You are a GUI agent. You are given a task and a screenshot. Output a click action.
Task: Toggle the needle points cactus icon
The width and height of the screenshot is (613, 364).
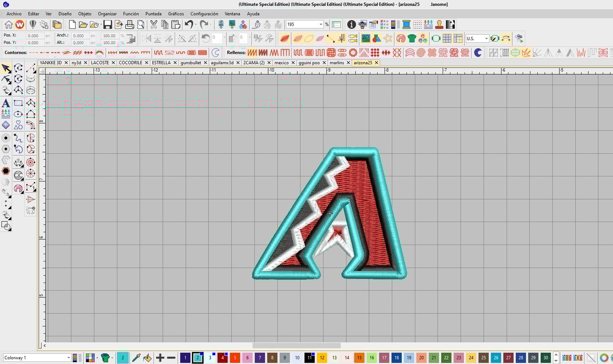click(x=342, y=38)
